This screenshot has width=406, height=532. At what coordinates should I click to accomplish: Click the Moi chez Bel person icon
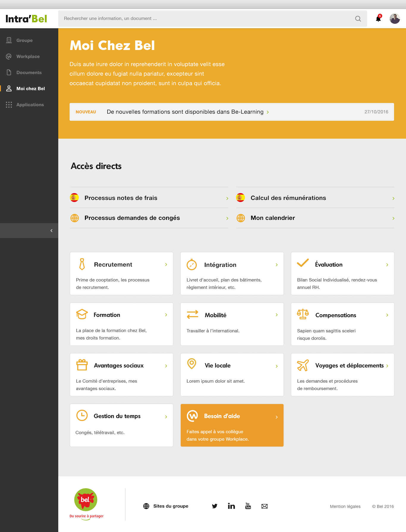(9, 88)
